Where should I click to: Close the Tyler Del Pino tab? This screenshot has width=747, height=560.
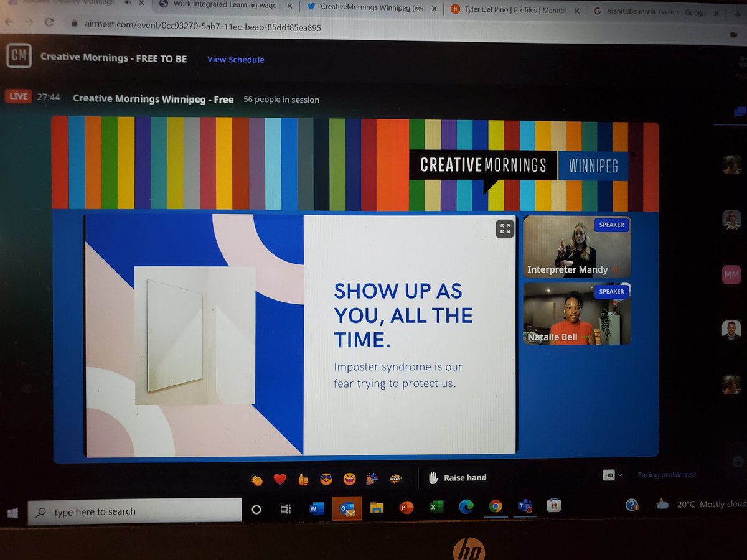click(x=578, y=11)
